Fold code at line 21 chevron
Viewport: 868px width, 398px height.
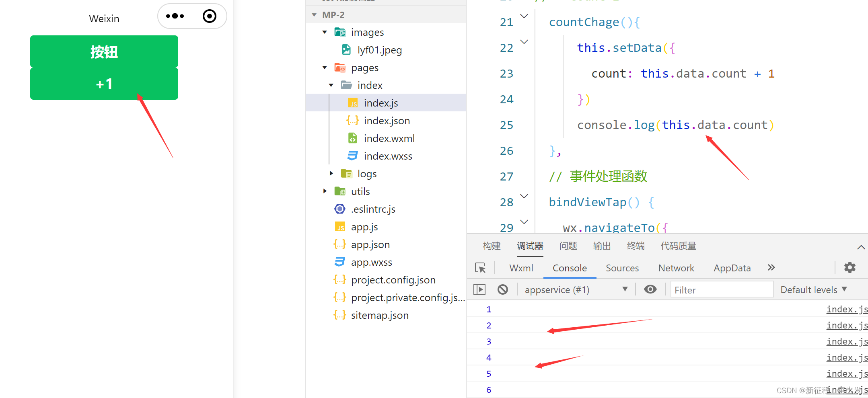click(x=524, y=16)
